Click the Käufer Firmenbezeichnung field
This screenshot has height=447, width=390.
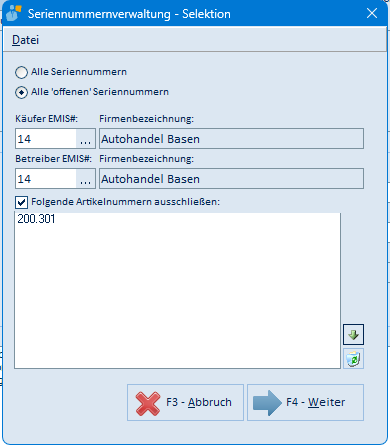[231, 139]
